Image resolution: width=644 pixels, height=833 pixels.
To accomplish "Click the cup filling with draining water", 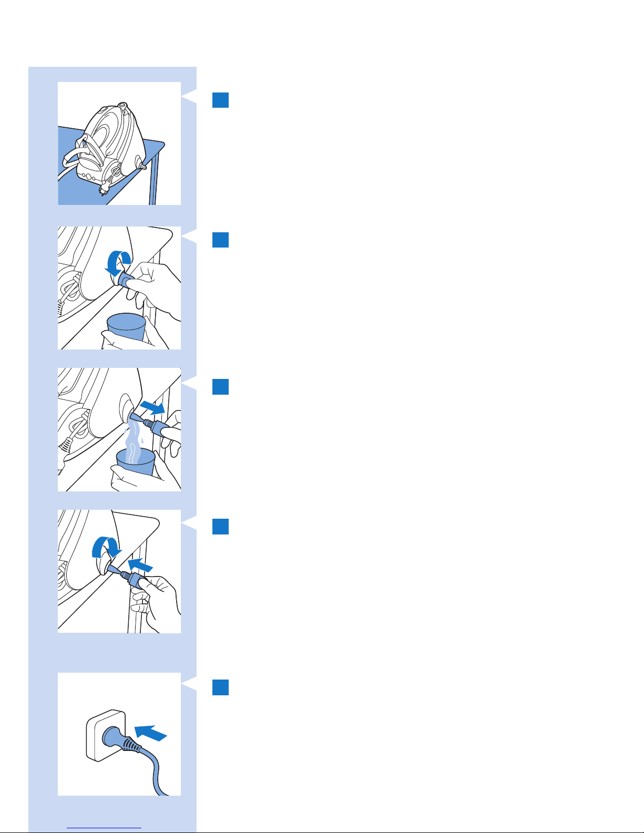I will [136, 461].
